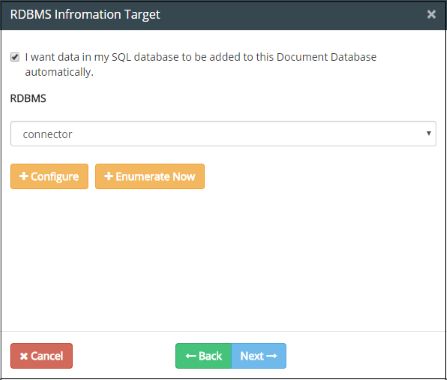Open the connector RDBMS dropdown

click(x=223, y=134)
